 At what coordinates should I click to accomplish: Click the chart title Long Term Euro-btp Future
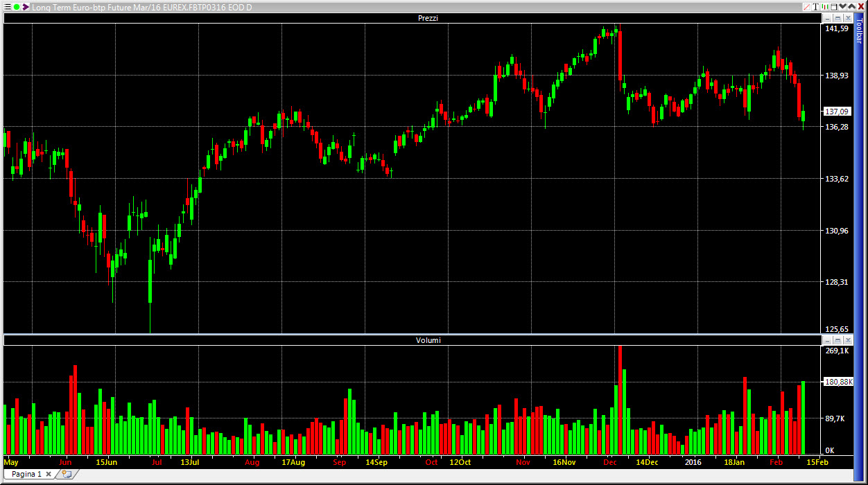(80, 7)
